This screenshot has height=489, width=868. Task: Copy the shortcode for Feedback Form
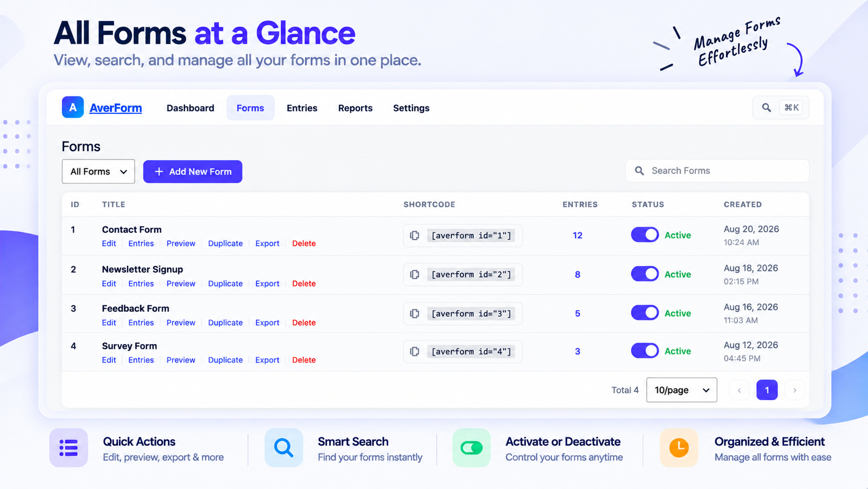click(415, 313)
